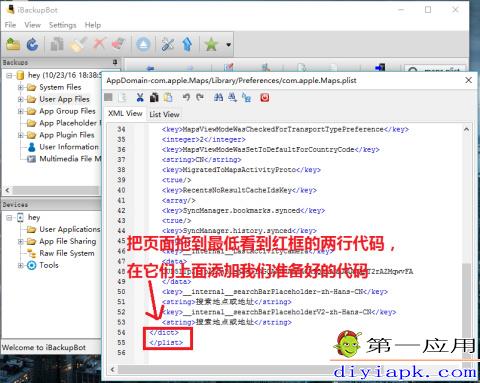Expand the User App Files folder
Image resolution: width=480 pixels, height=383 pixels.
(21, 99)
